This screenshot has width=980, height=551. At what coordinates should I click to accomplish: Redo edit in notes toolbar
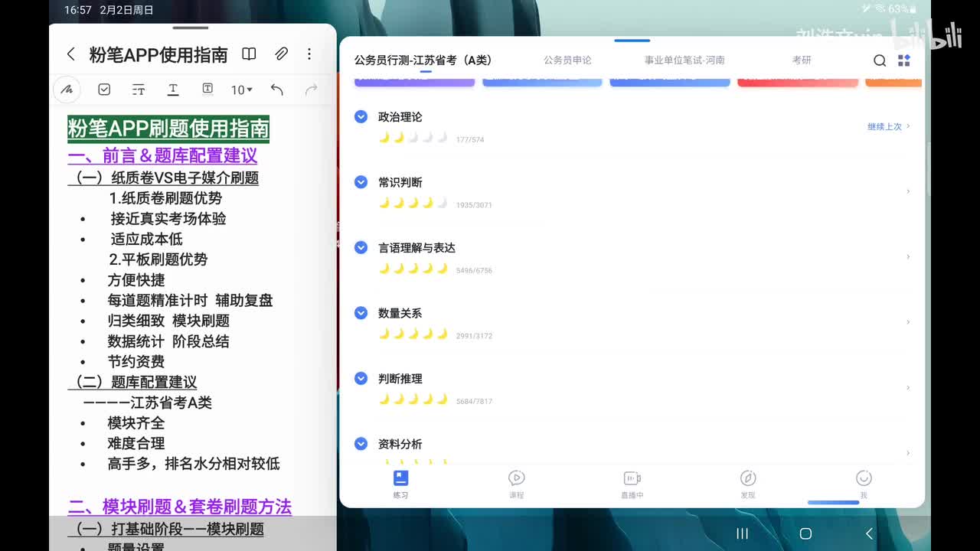(311, 90)
